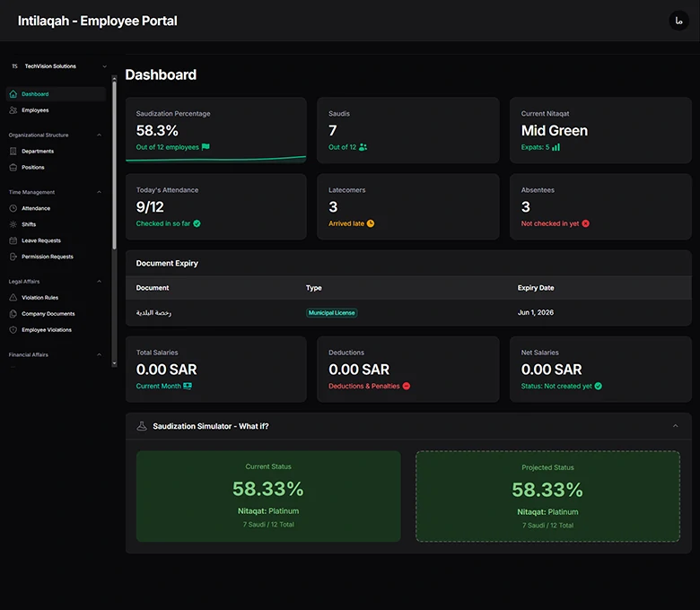Open Company Documents page
Viewport: 700px width, 610px height.
click(57, 313)
